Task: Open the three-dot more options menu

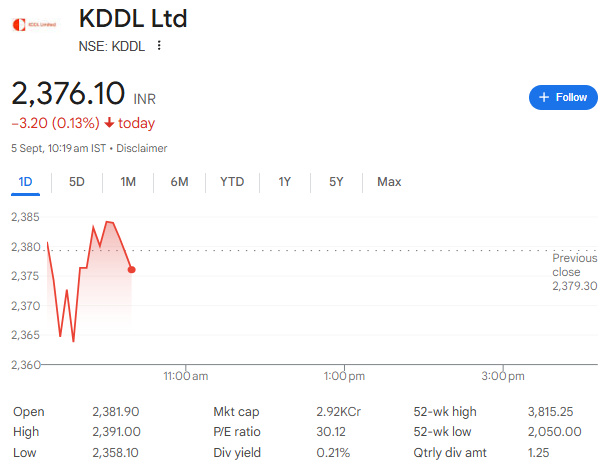Action: (158, 45)
